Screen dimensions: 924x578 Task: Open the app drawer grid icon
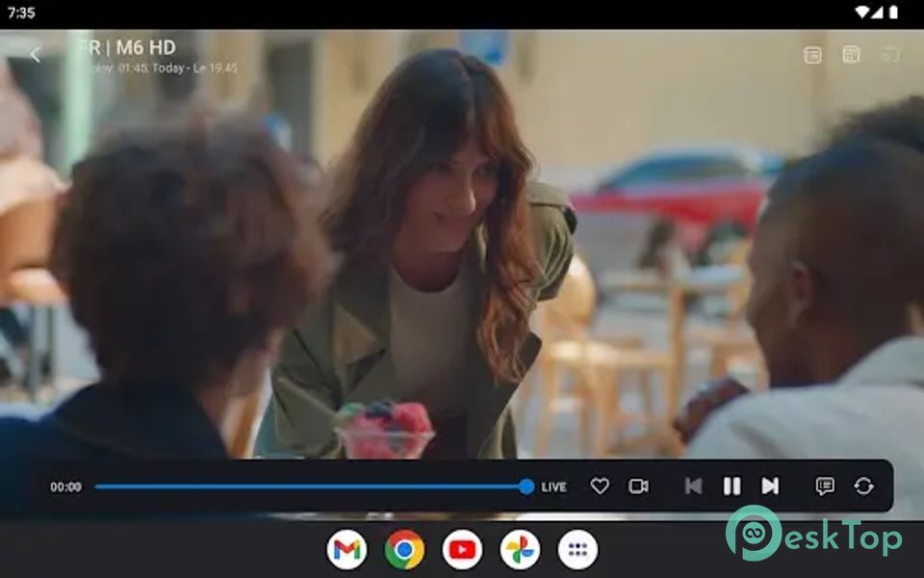577,550
